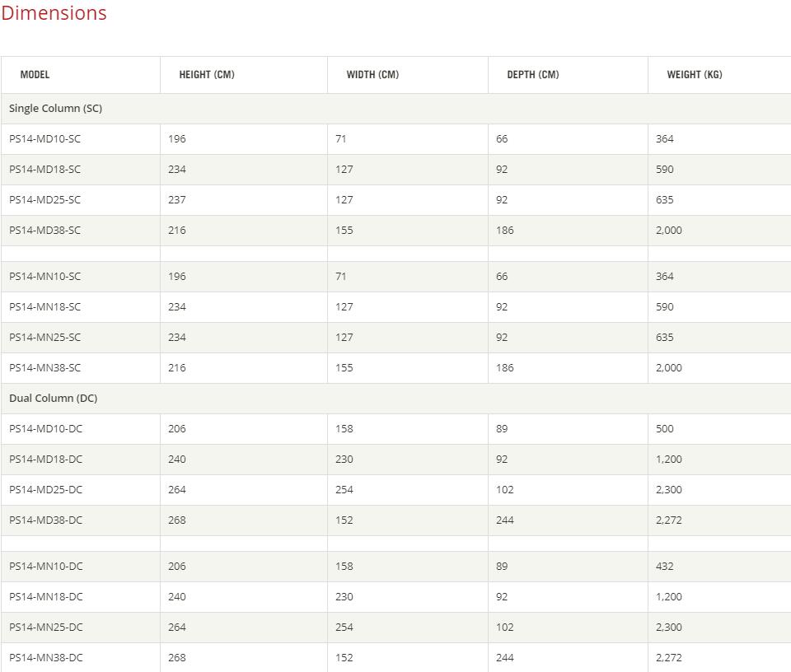Select the PS14-MD25-DC model name
The image size is (791, 672).
pos(46,490)
